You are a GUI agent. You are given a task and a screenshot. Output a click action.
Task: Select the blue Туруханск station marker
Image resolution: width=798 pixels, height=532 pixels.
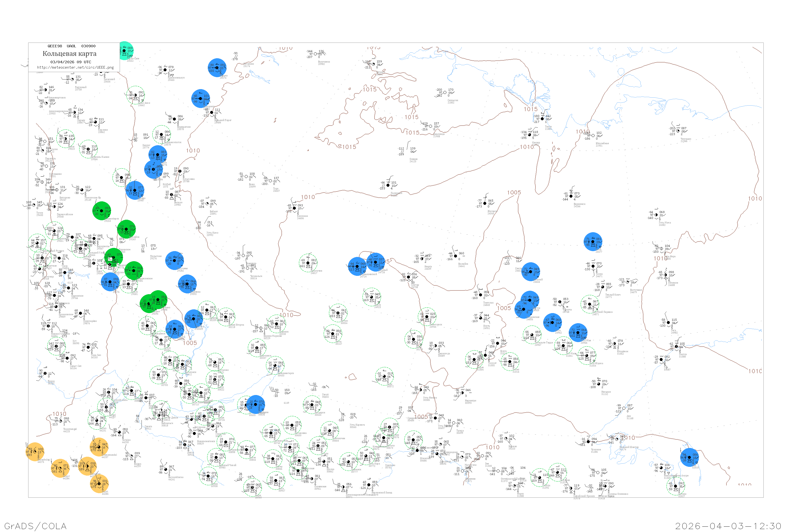pos(201,98)
